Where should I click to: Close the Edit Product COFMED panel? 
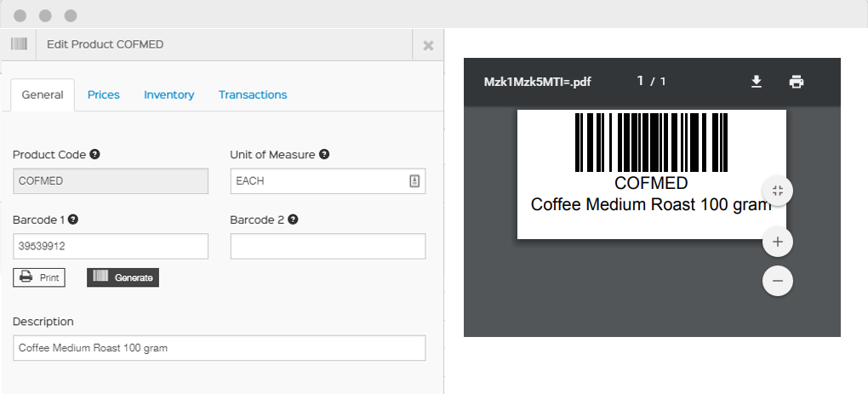click(x=428, y=45)
